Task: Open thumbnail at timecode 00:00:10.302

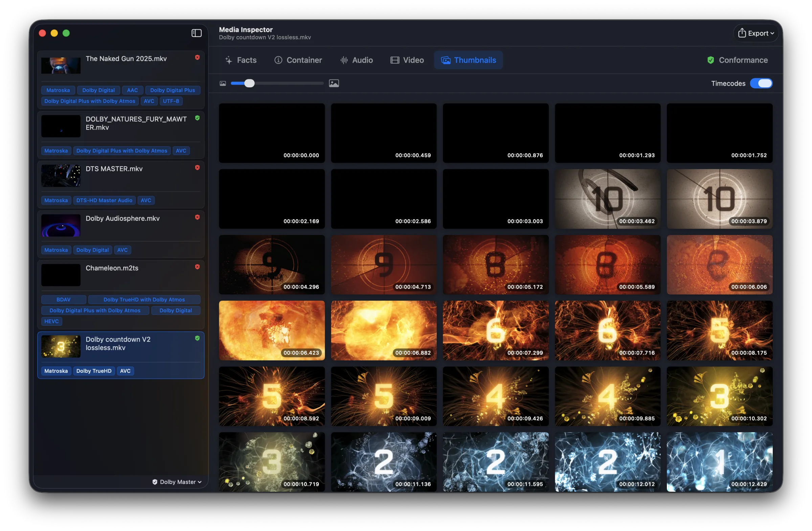Action: pos(720,397)
